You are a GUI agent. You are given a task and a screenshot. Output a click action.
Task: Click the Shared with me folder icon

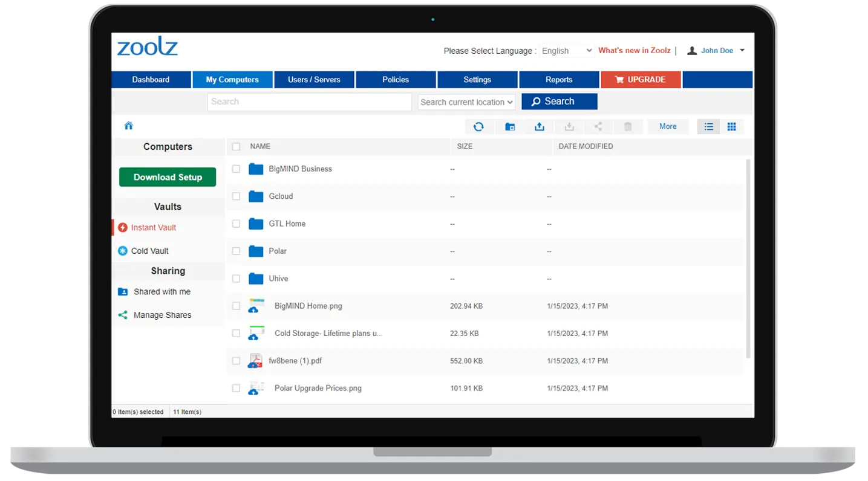[x=123, y=291]
